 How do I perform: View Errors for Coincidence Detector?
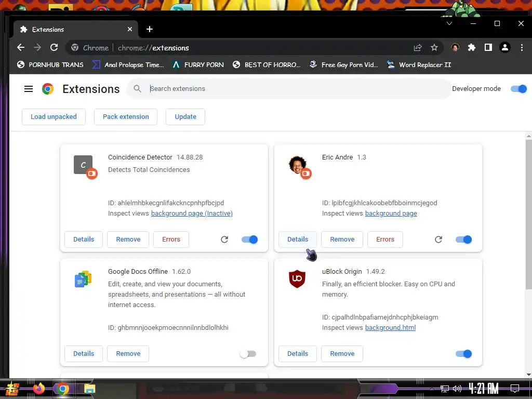[171, 240]
